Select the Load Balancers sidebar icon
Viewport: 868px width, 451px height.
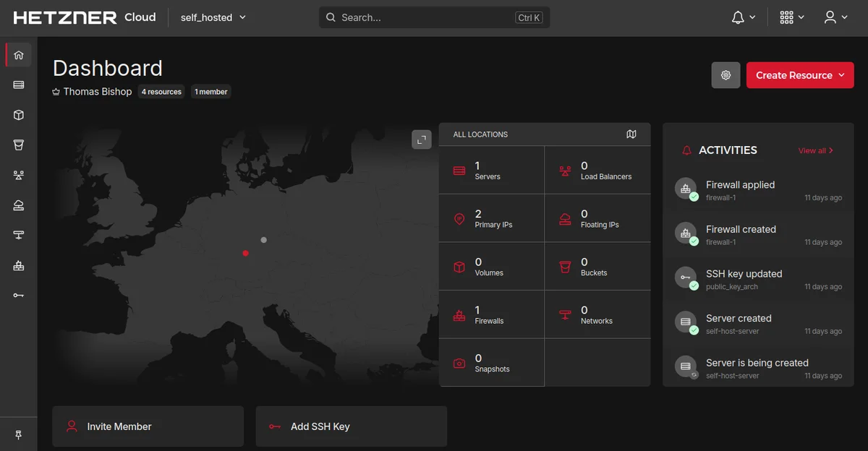coord(19,176)
